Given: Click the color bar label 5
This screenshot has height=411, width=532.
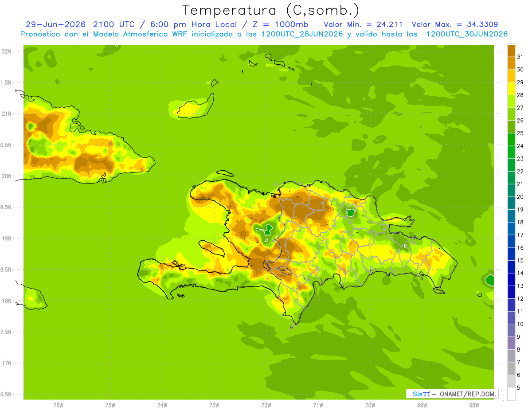Looking at the screenshot, I should 519,388.
